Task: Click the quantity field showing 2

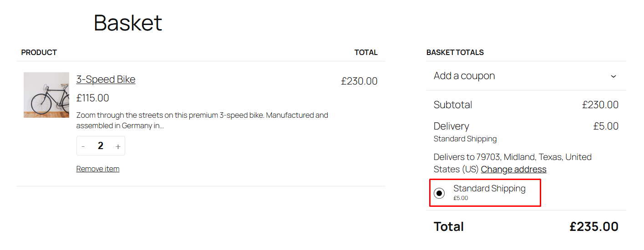Action: [101, 146]
